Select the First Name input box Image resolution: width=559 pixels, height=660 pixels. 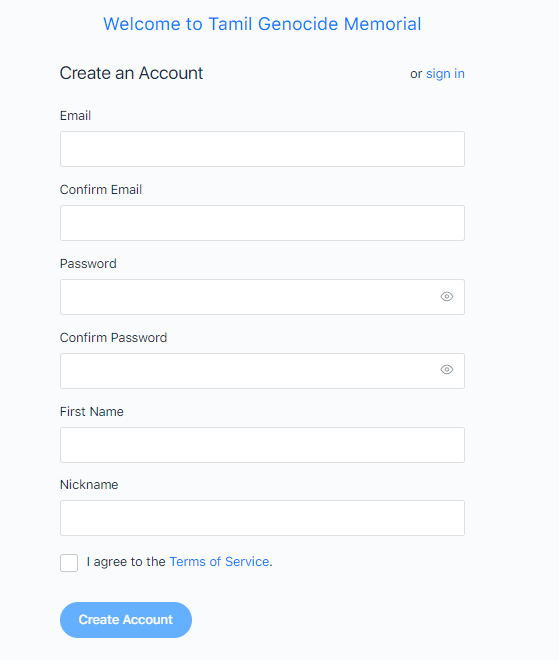262,445
